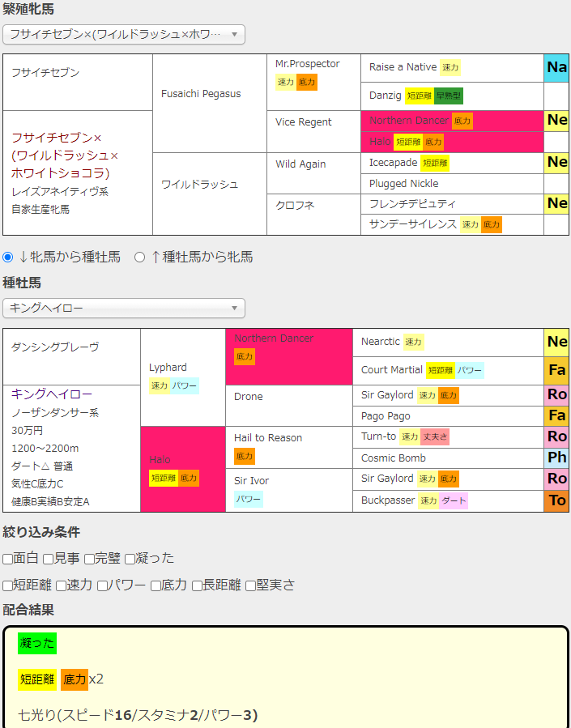
Task: Click the Ph lineage badge beside Cosmic Bomb
Action: tap(556, 458)
